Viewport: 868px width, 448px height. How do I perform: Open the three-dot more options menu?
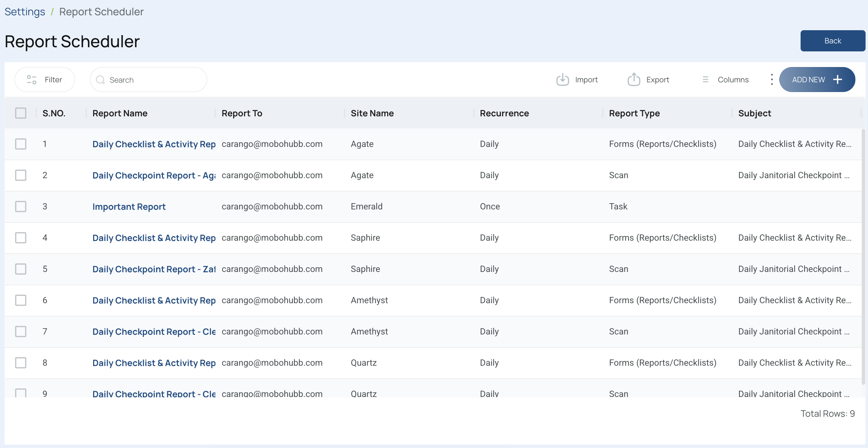click(772, 80)
